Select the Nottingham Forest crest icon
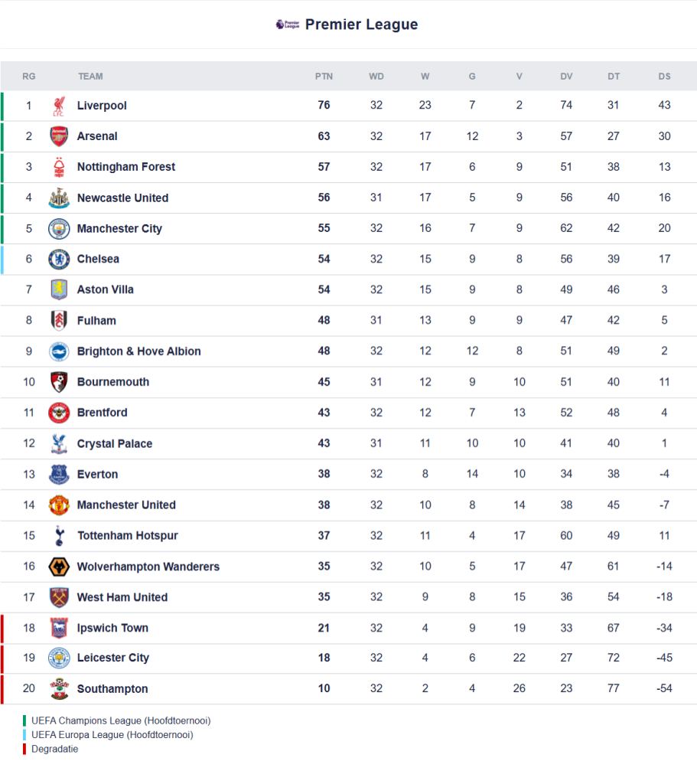The image size is (697, 784). pyautogui.click(x=59, y=167)
